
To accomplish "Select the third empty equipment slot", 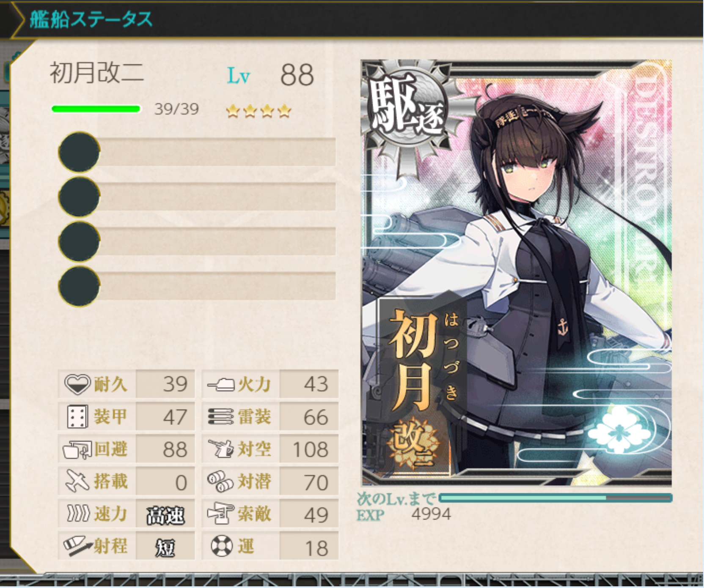I will pyautogui.click(x=197, y=241).
